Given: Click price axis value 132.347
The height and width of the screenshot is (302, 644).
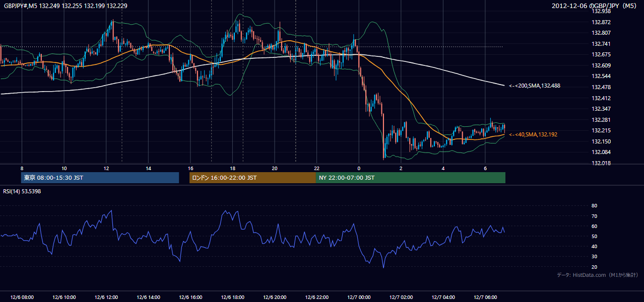Looking at the screenshot, I should pos(601,109).
